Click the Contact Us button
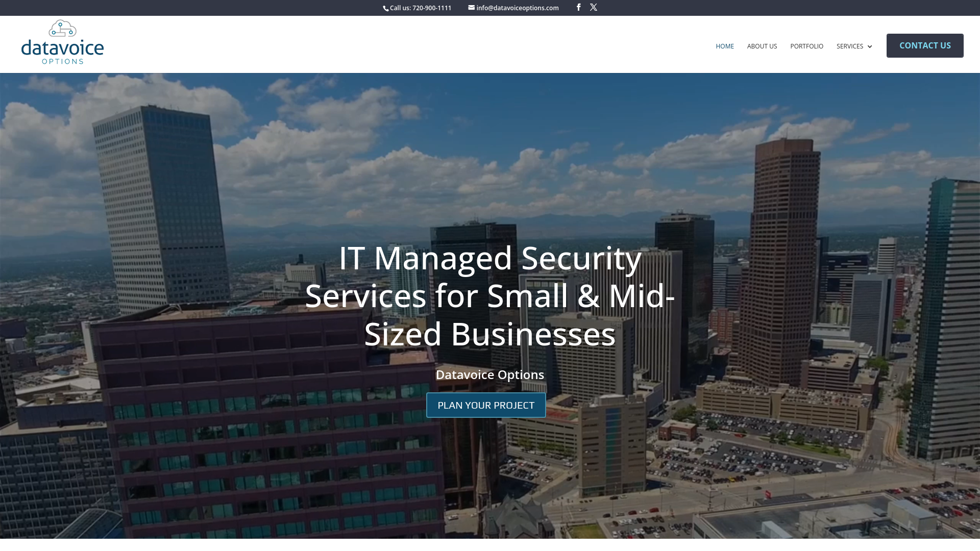Image resolution: width=980 pixels, height=551 pixels. tap(925, 45)
